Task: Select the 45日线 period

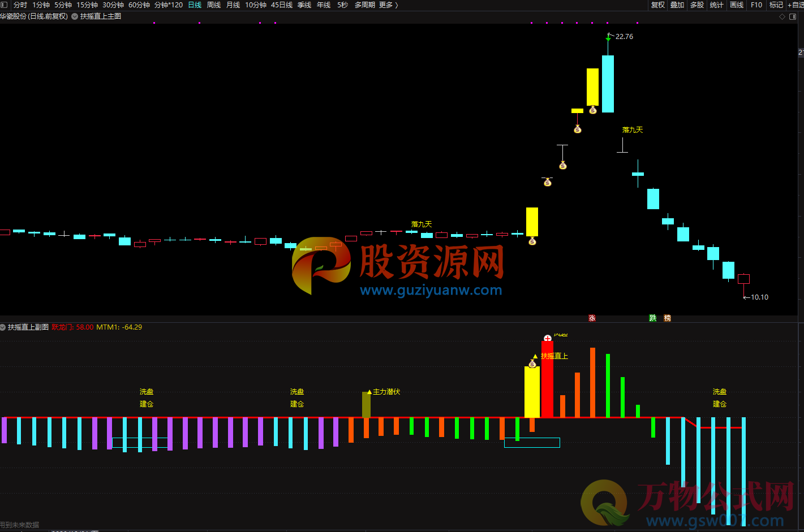Action: click(x=282, y=5)
